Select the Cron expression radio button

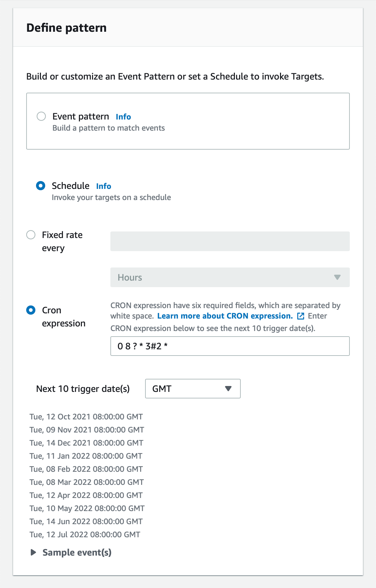pyautogui.click(x=31, y=310)
